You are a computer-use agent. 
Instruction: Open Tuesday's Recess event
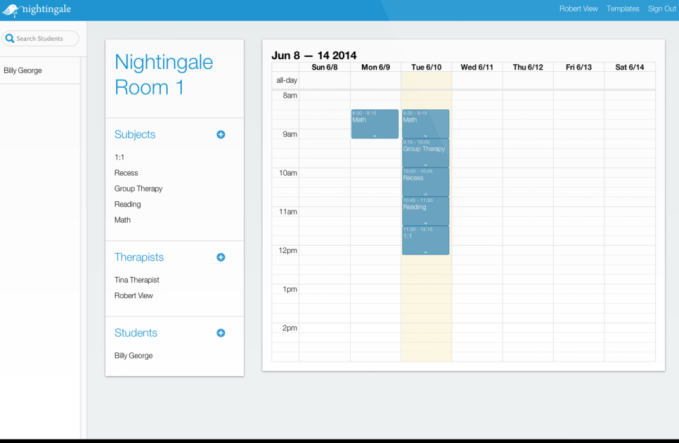(x=426, y=182)
